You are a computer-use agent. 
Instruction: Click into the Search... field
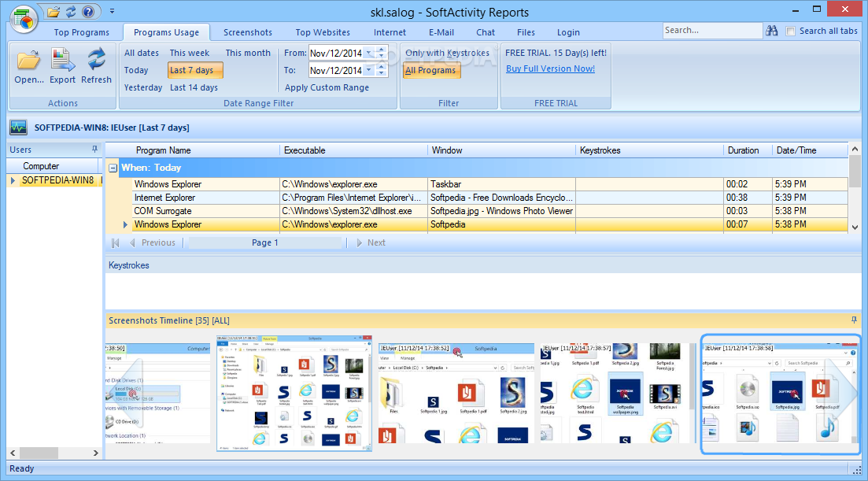(x=712, y=31)
